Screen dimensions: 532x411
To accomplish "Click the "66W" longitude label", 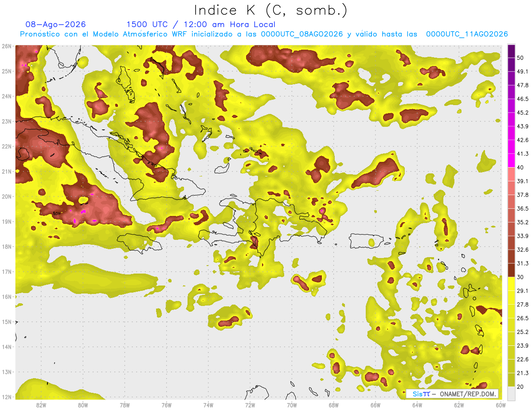I will pos(376,405).
